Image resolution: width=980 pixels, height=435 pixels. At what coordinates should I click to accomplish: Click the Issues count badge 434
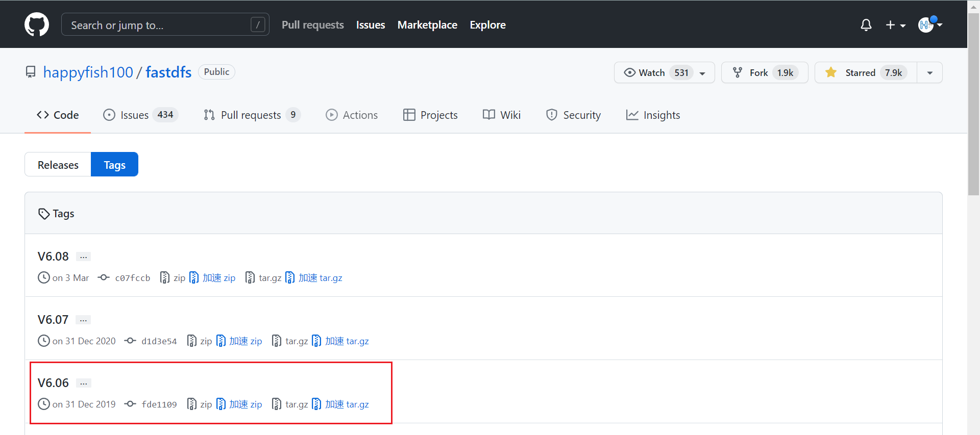pos(165,115)
